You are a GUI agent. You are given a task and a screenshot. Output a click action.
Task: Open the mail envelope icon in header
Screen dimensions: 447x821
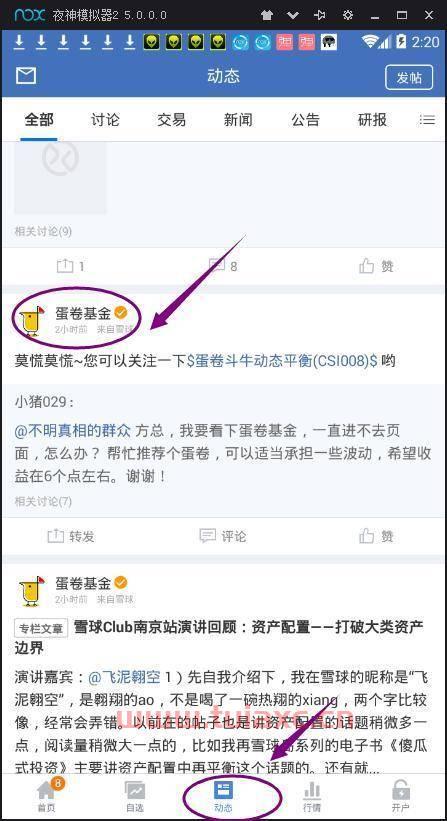point(26,76)
